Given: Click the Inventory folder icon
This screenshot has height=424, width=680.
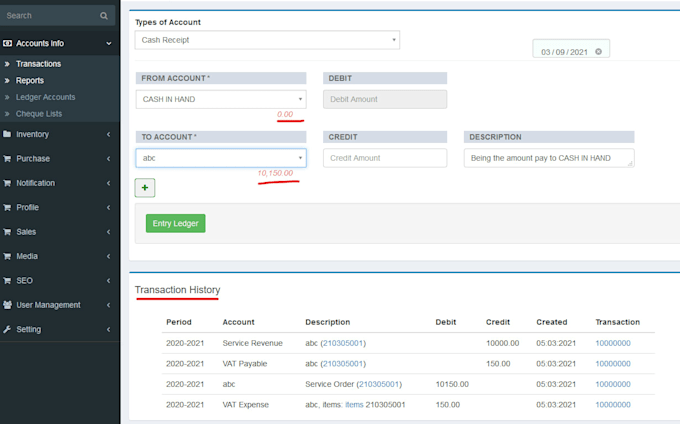Looking at the screenshot, I should tap(7, 134).
